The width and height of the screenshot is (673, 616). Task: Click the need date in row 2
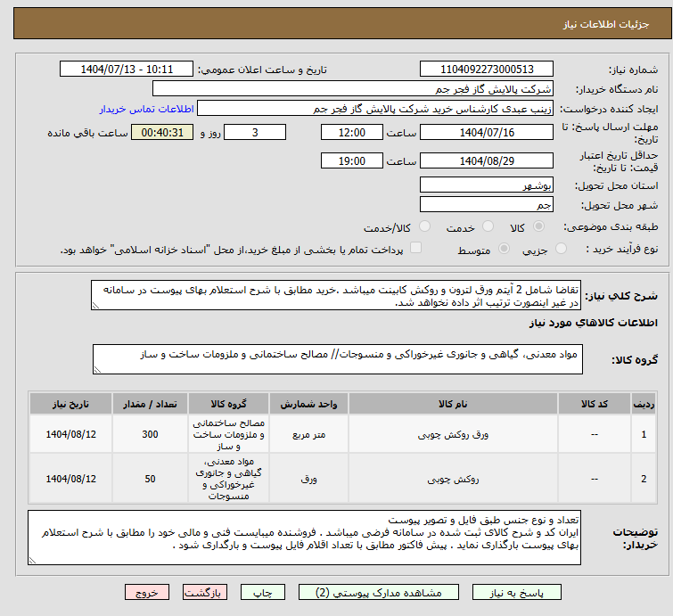(x=70, y=479)
